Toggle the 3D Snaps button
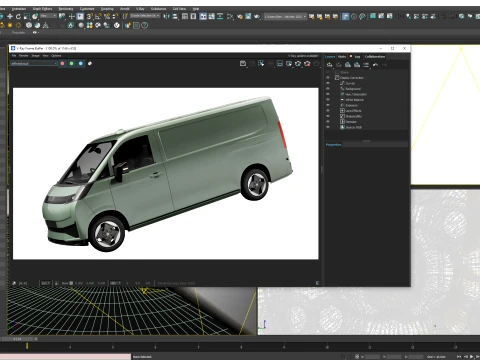Viewport: 480px width, 360px height. point(90,16)
